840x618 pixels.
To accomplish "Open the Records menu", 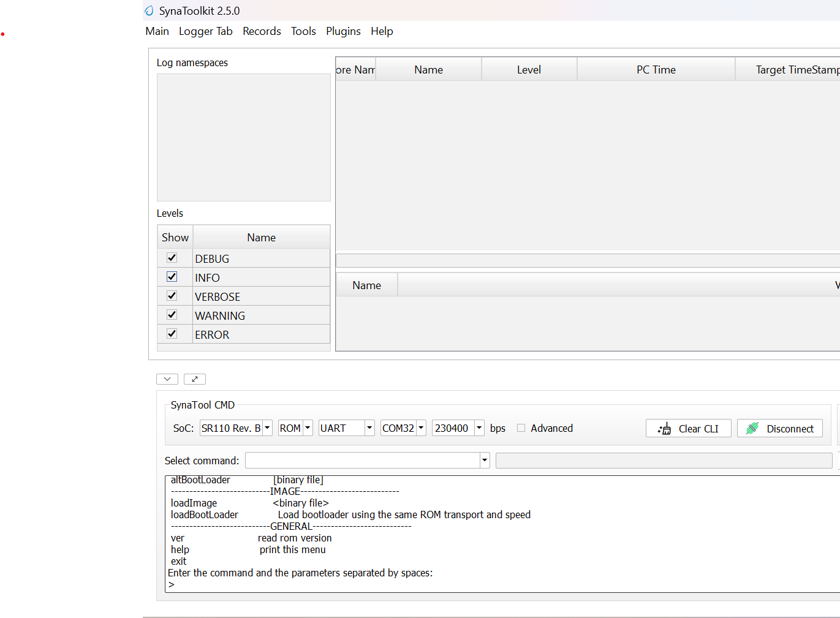I will tap(262, 31).
